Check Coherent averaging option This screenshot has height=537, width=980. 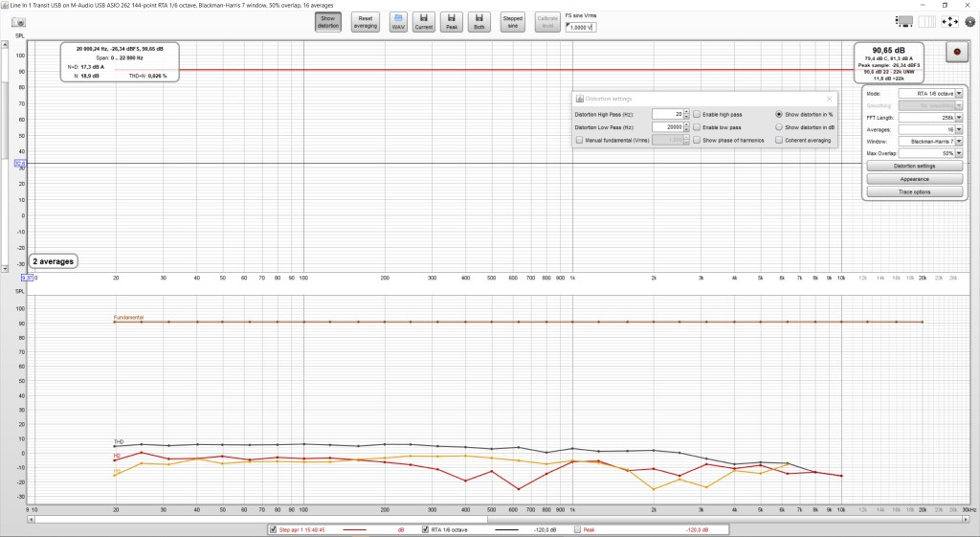point(779,140)
